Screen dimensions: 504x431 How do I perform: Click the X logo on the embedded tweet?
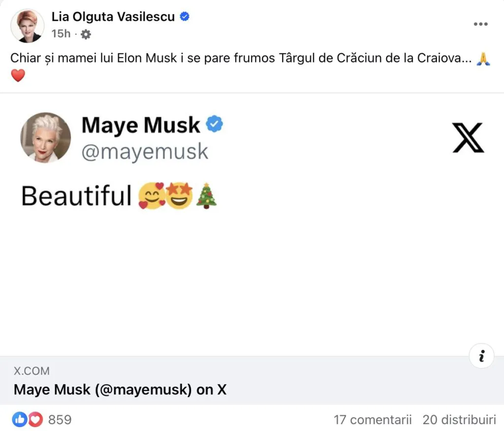(x=468, y=138)
